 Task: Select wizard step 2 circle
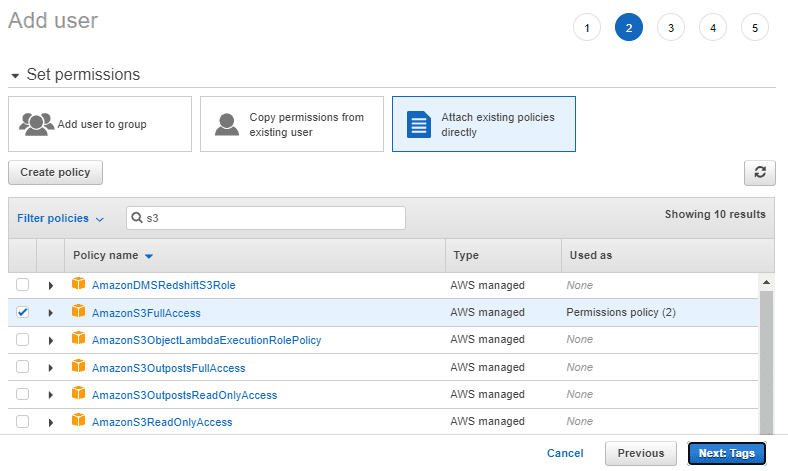(629, 28)
